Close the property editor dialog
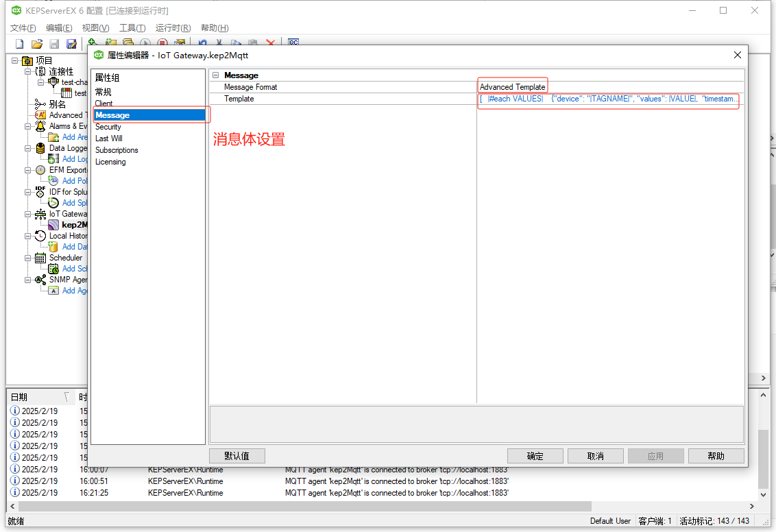The height and width of the screenshot is (532, 776). (x=738, y=55)
